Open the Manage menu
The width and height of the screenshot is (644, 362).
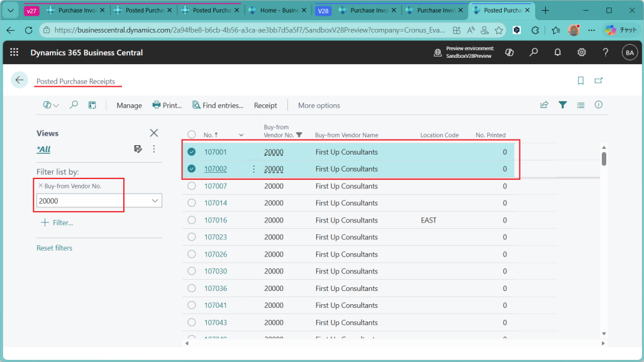tap(129, 106)
